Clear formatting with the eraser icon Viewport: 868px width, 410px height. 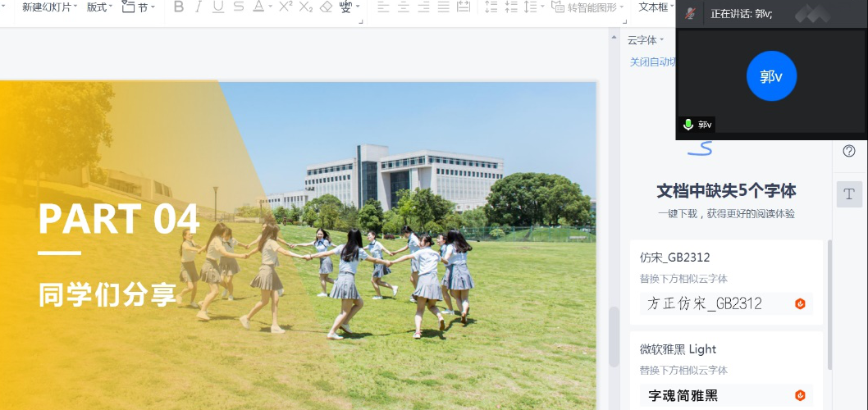326,7
